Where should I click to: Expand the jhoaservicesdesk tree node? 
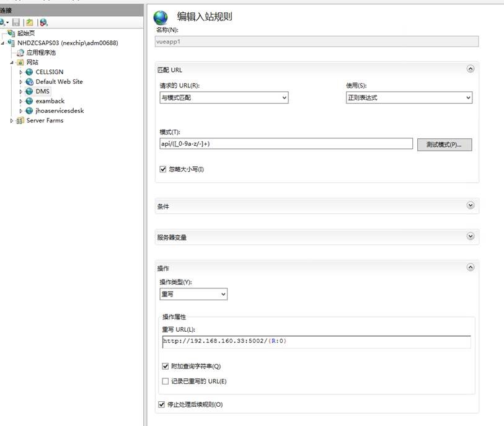21,111
